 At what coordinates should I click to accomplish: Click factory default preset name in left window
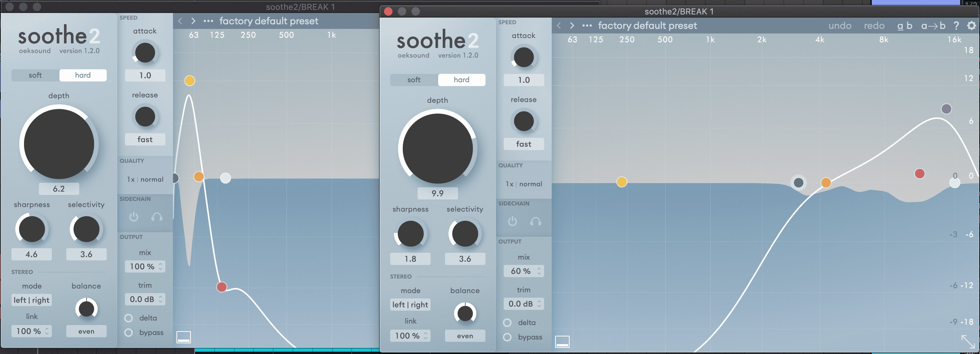(x=269, y=21)
